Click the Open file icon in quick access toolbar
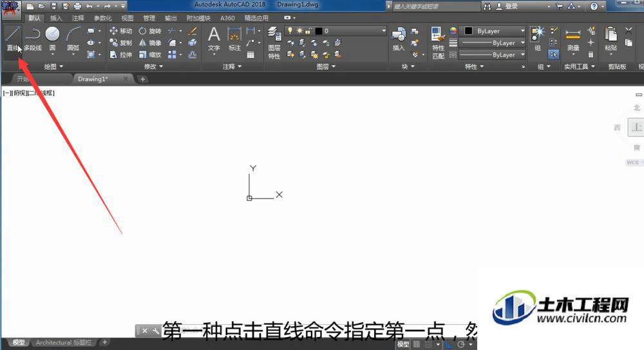The height and width of the screenshot is (350, 644). (41, 6)
